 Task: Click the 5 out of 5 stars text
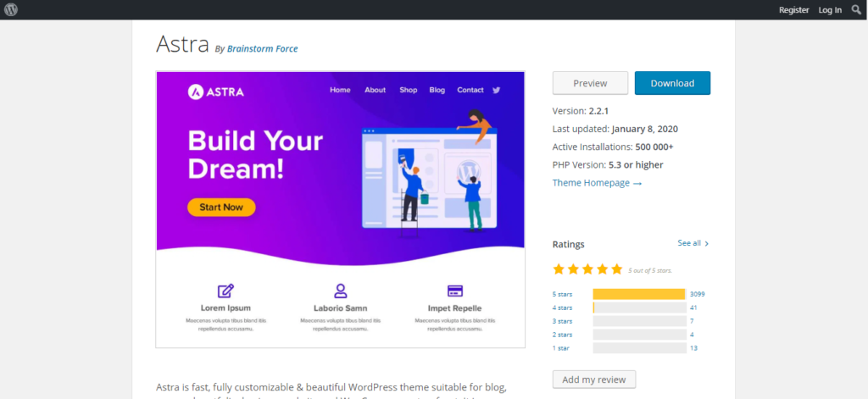click(x=650, y=270)
